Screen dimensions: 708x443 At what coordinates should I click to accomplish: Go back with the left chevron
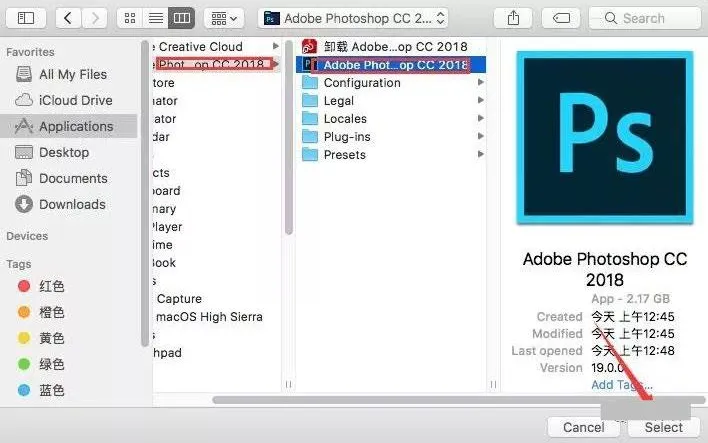68,18
